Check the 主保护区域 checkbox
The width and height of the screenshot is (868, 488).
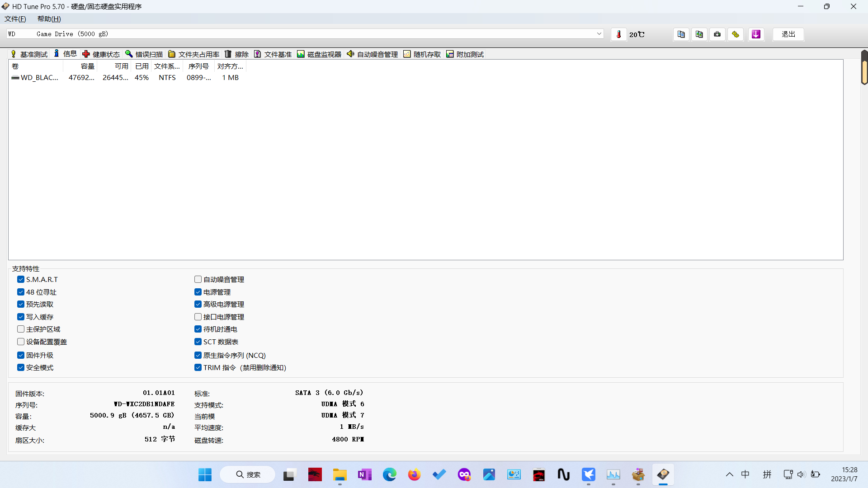point(21,329)
